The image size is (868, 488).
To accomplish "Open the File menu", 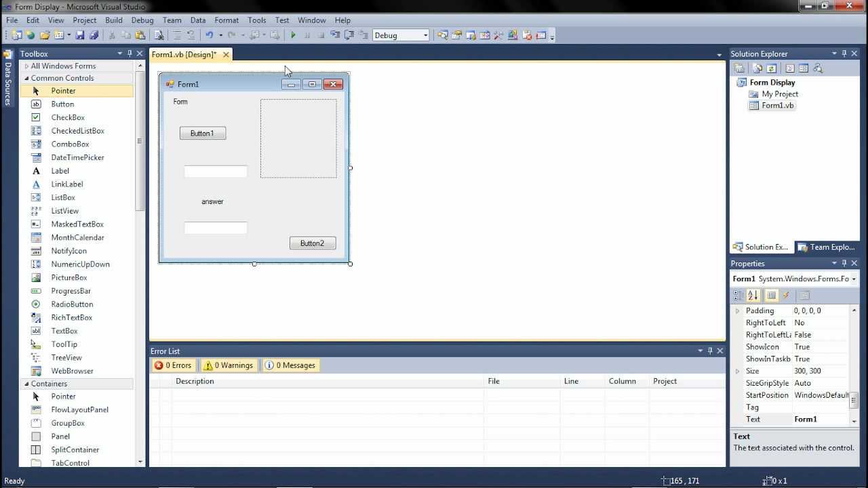I will pyautogui.click(x=12, y=20).
